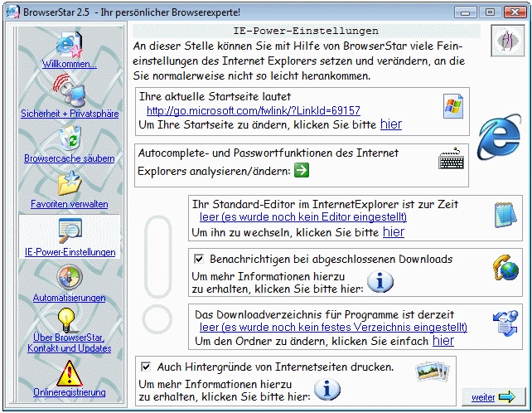The width and height of the screenshot is (532, 413).
Task: Click info icon for download notifications
Action: [380, 282]
